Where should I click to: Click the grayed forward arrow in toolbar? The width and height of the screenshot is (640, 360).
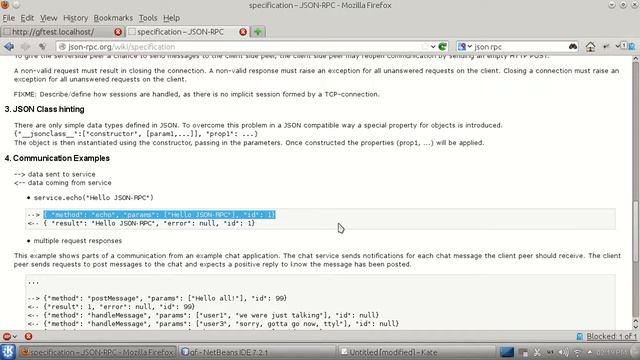25,47
